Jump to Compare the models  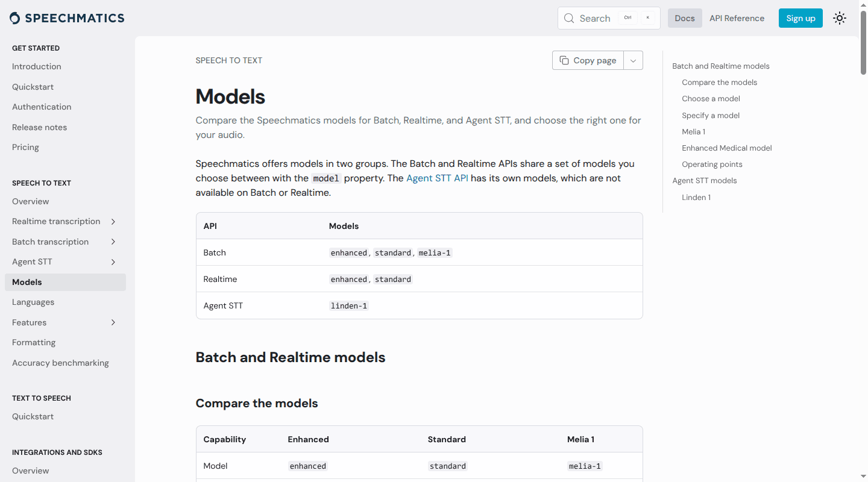click(x=719, y=83)
